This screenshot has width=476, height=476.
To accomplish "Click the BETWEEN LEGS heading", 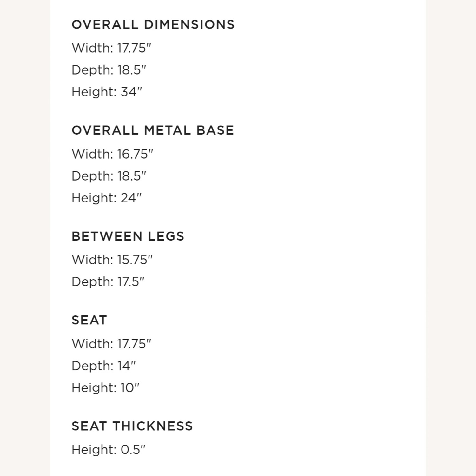I will [128, 236].
